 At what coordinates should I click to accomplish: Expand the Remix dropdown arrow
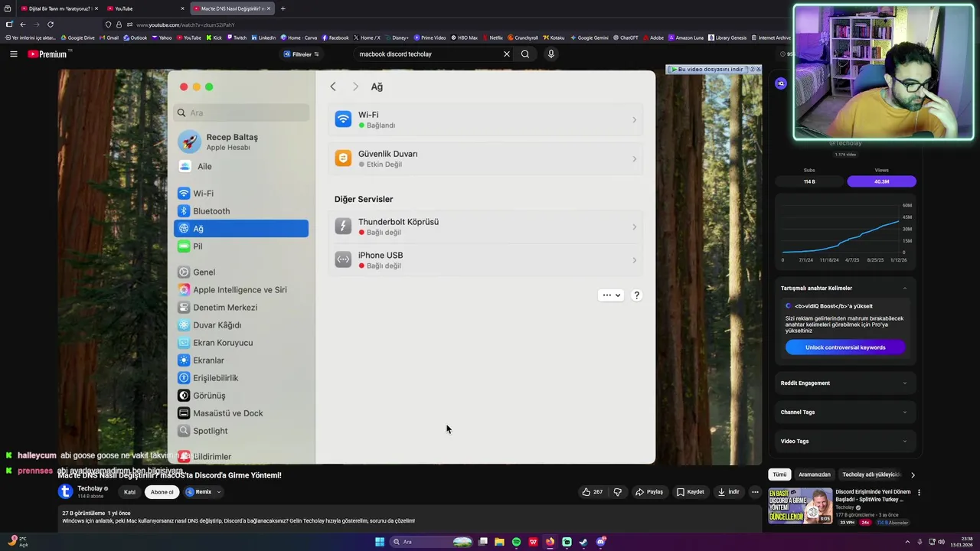(219, 492)
